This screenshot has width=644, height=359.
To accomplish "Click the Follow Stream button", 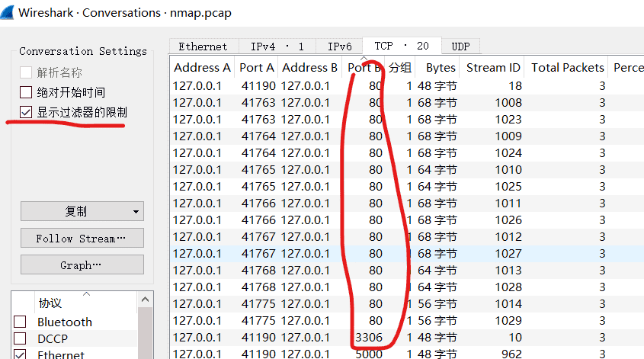I will click(x=82, y=239).
